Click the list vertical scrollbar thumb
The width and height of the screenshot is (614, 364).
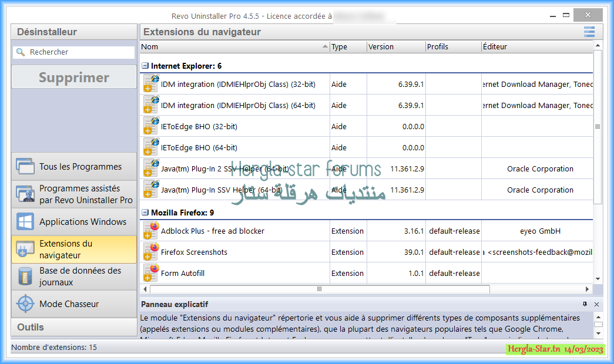(x=597, y=126)
